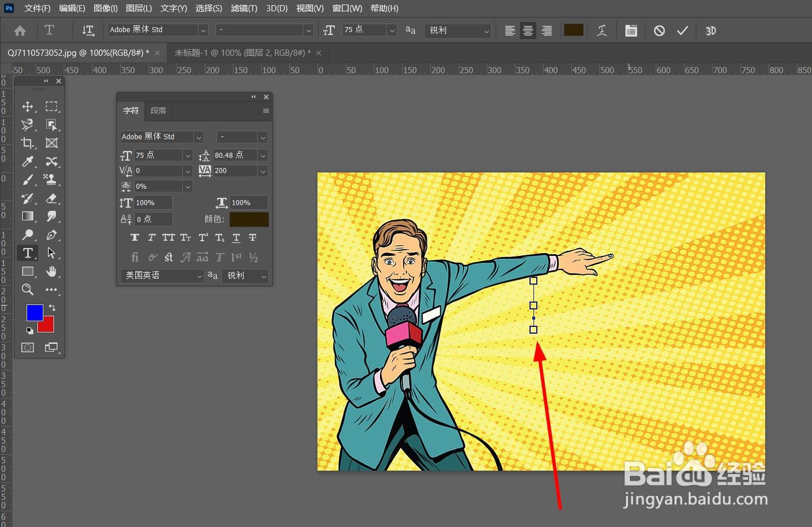Select the Pen tool
The width and height of the screenshot is (812, 527).
click(x=51, y=234)
